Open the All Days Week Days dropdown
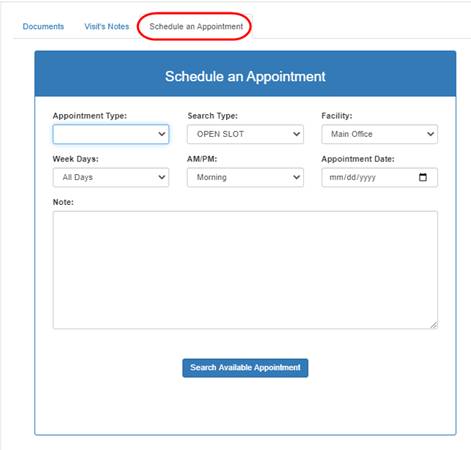The image size is (471, 450). click(x=111, y=177)
